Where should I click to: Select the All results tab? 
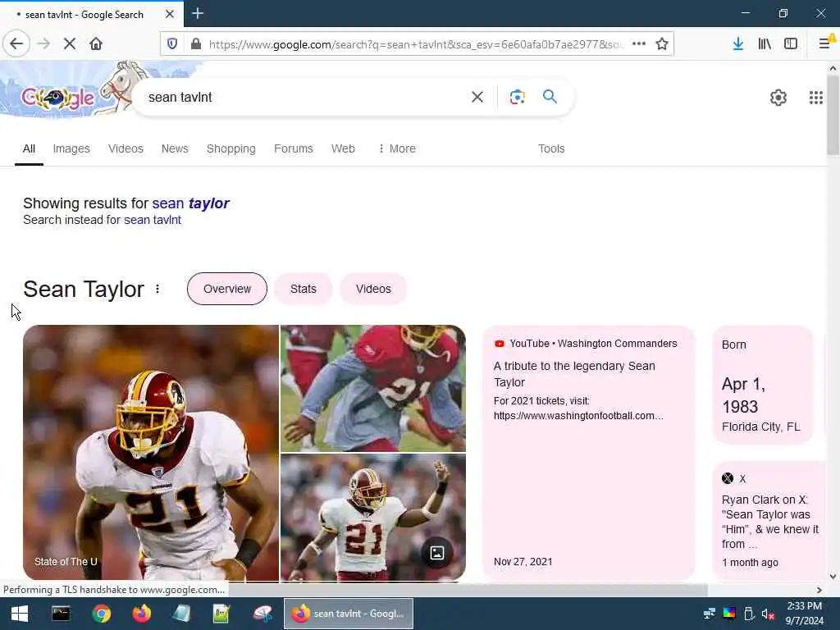point(29,149)
